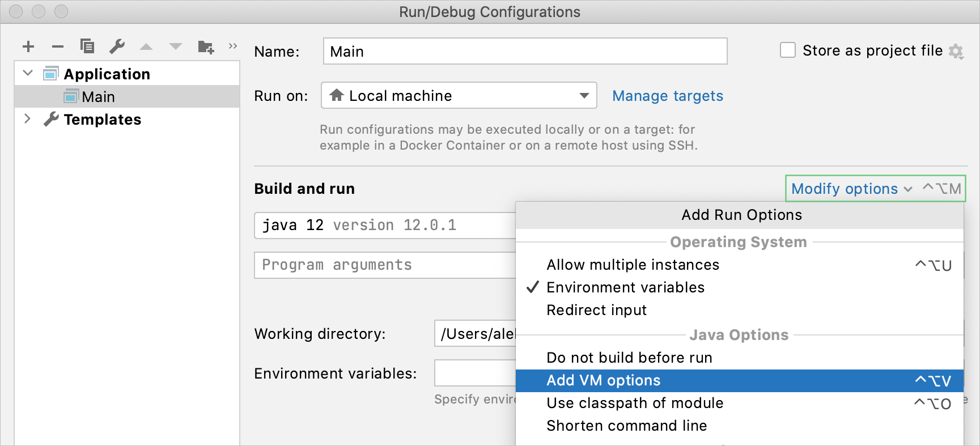Click the wrench Edit Templates icon

point(117,46)
